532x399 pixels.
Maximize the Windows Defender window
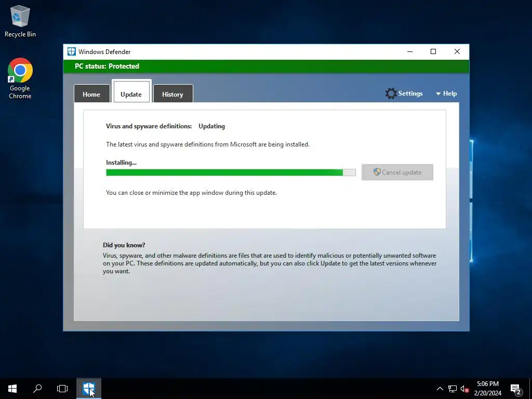tap(433, 51)
